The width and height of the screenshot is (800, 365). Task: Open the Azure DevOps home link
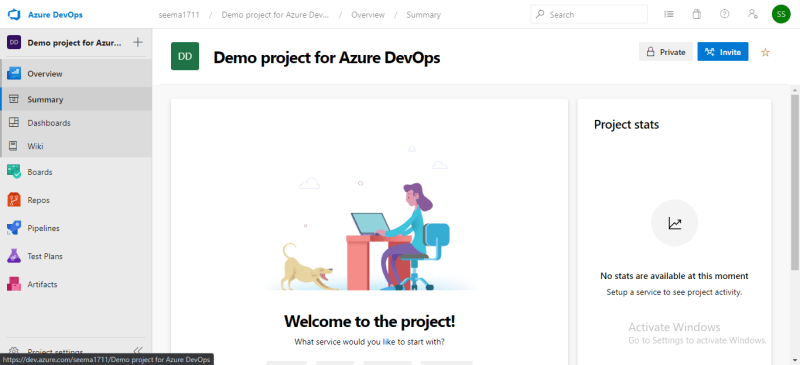(x=55, y=15)
